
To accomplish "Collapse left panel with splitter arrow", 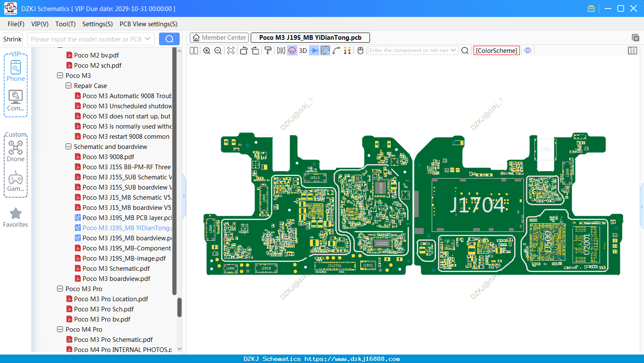I will click(184, 195).
